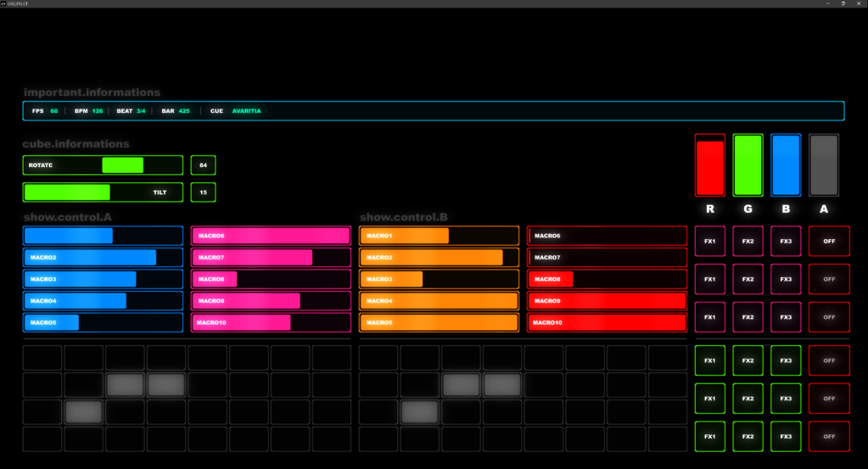Click the blue MACRO3 slider
The image size is (868, 469).
tap(103, 279)
